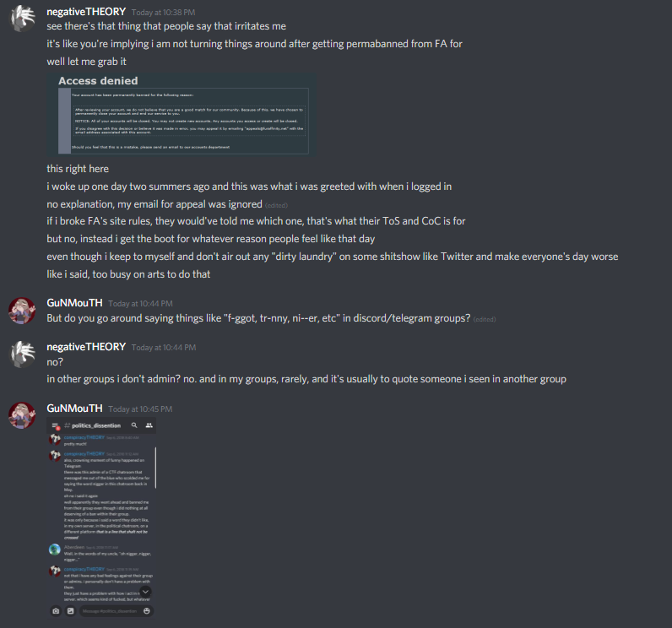The image size is (672, 628).
Task: Open the emoji picker in the message box
Action: pyautogui.click(x=147, y=611)
